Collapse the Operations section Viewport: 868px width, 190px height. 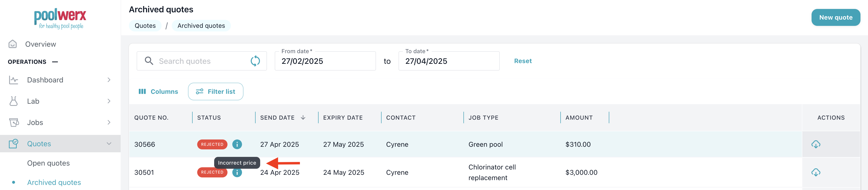tap(55, 62)
